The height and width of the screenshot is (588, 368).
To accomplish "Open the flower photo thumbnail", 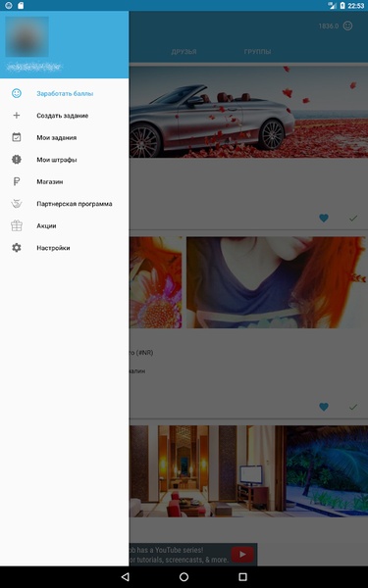I will 155,282.
